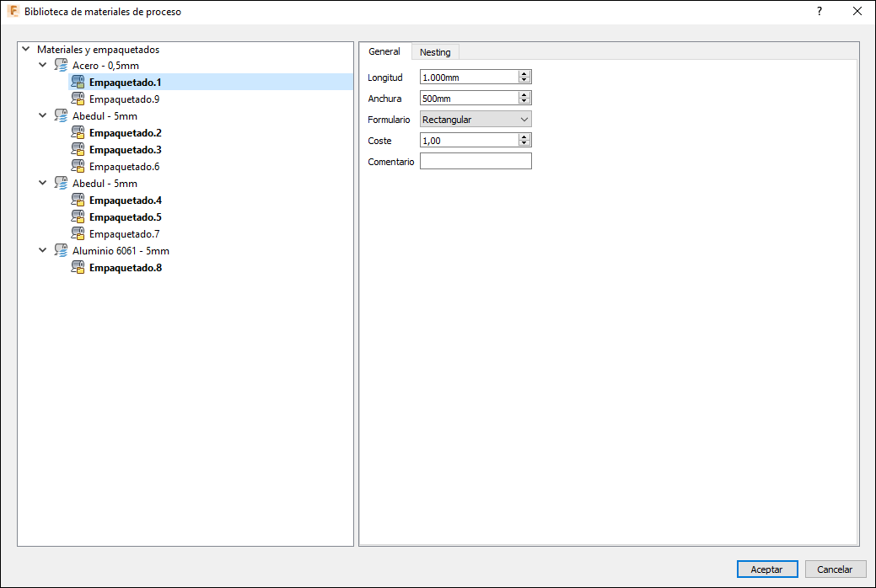Collapse the Aluminio 6061 - 5mm node
The width and height of the screenshot is (876, 588).
(42, 251)
